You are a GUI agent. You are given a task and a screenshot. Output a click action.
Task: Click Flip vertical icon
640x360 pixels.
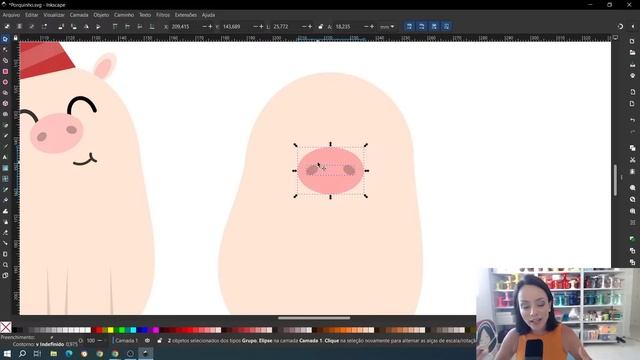[x=98, y=27]
